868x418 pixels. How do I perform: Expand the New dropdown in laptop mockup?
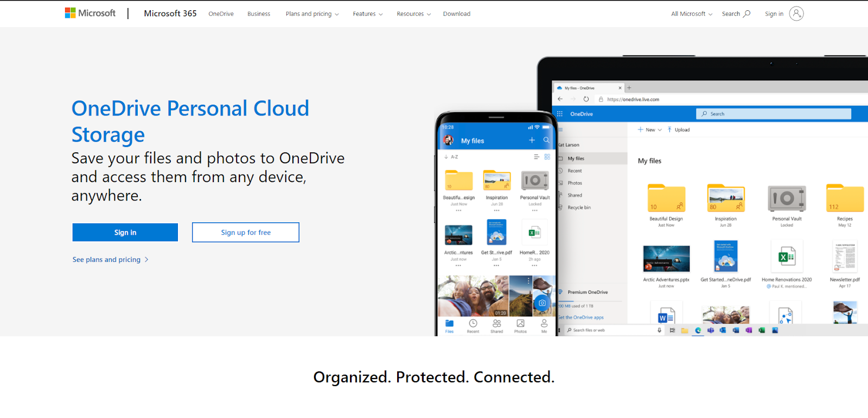650,130
